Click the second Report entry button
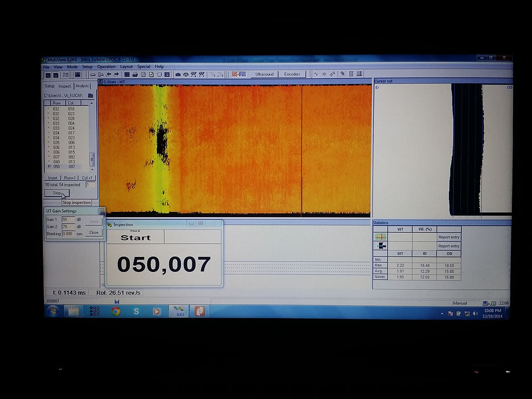The width and height of the screenshot is (532, 399). (x=448, y=246)
